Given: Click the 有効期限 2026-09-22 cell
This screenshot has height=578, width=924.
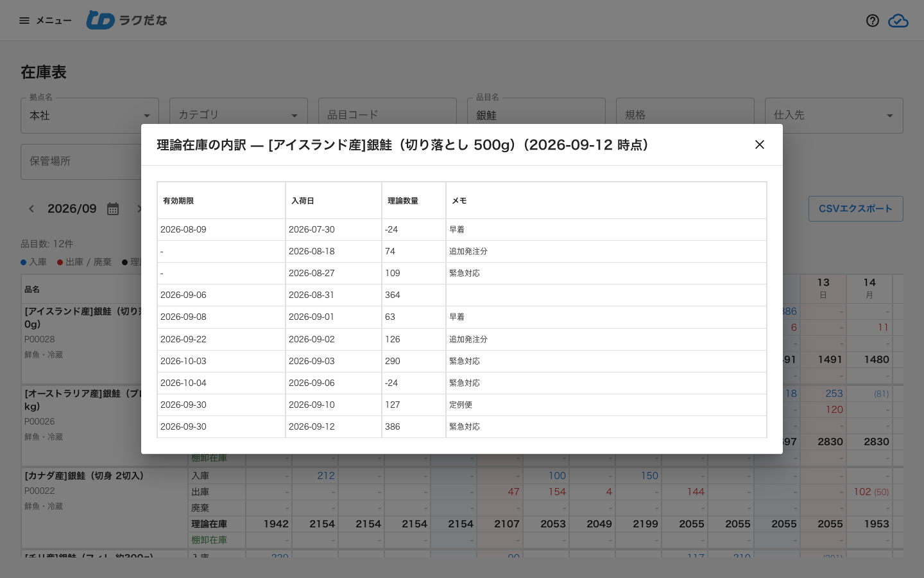Looking at the screenshot, I should (x=221, y=339).
